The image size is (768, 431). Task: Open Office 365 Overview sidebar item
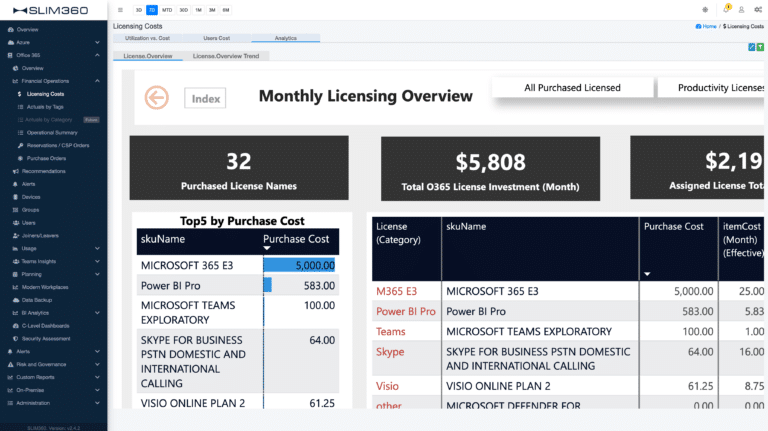pos(32,68)
